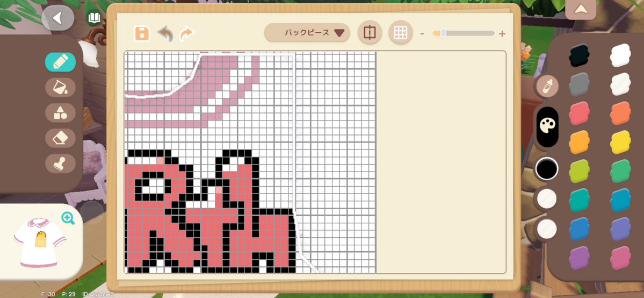
Task: Collapse panel with the top-right up arrow
Action: click(580, 9)
